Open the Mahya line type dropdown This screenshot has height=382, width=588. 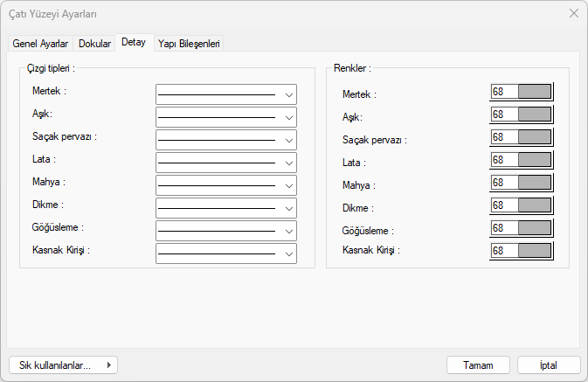(287, 185)
